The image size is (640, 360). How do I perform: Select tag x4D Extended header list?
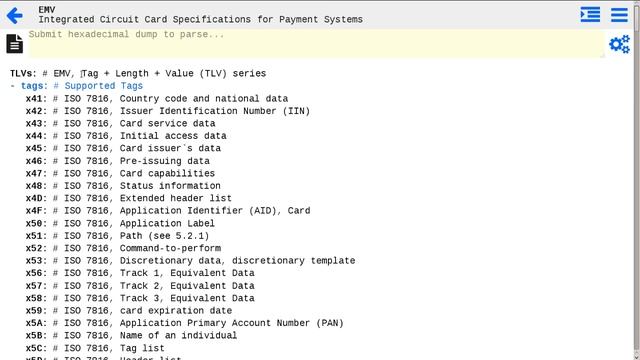pos(129,198)
